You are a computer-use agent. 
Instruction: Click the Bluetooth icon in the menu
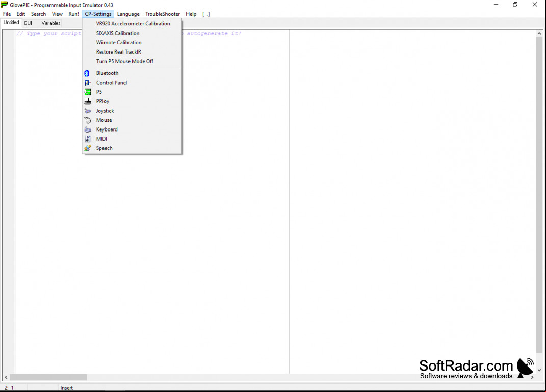tap(87, 73)
